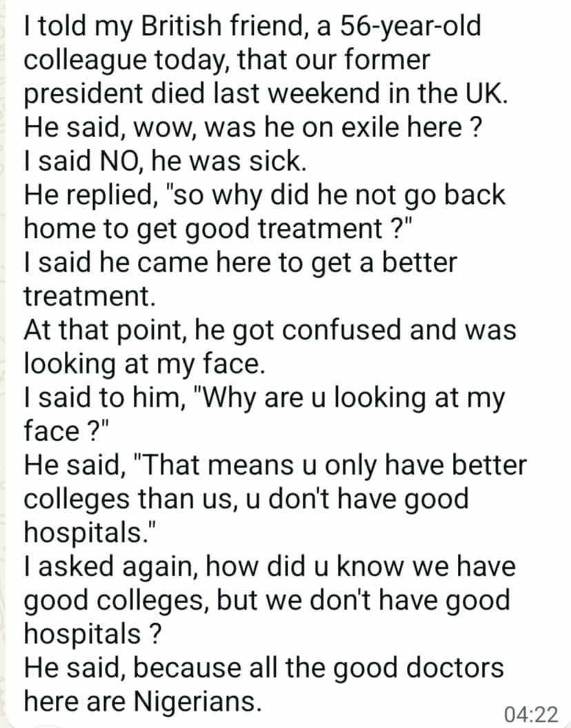Click the phrase "56-year-old" in first line
This screenshot has height=728, width=571.
(411, 27)
